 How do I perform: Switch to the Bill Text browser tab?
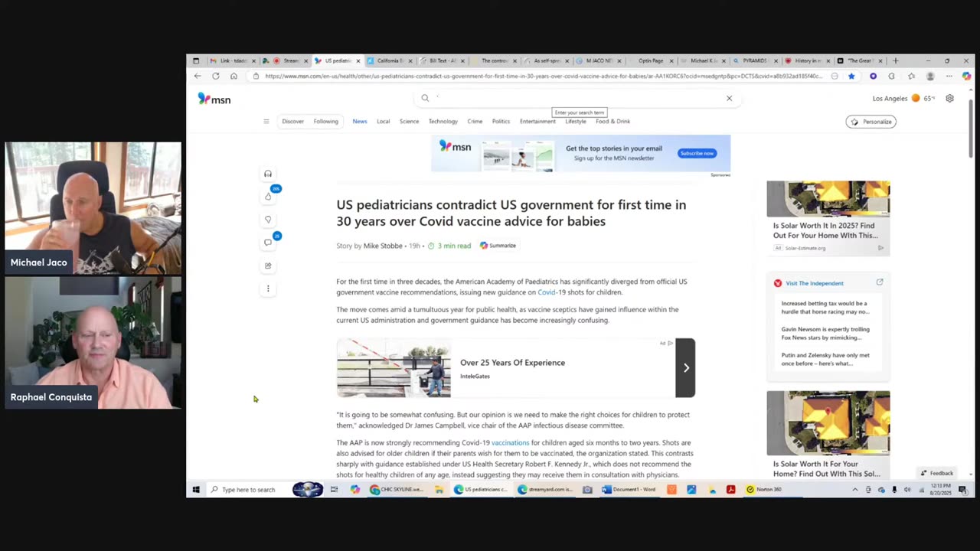442,60
